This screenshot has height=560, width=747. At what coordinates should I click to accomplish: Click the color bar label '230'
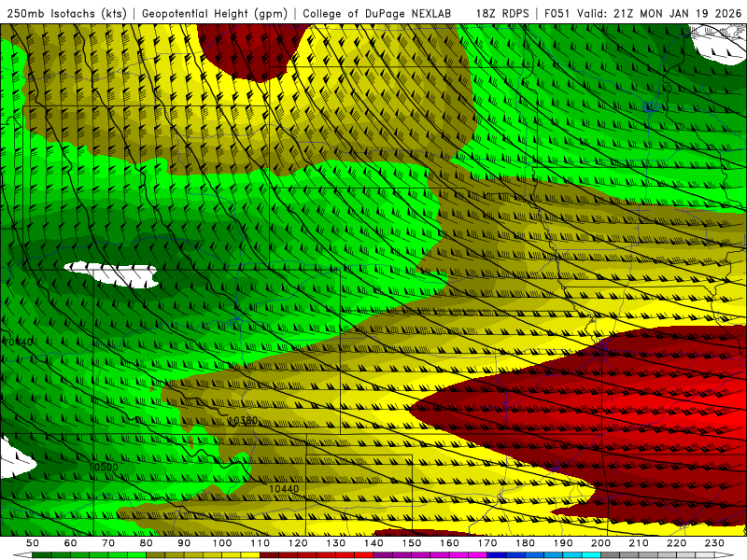[714, 543]
